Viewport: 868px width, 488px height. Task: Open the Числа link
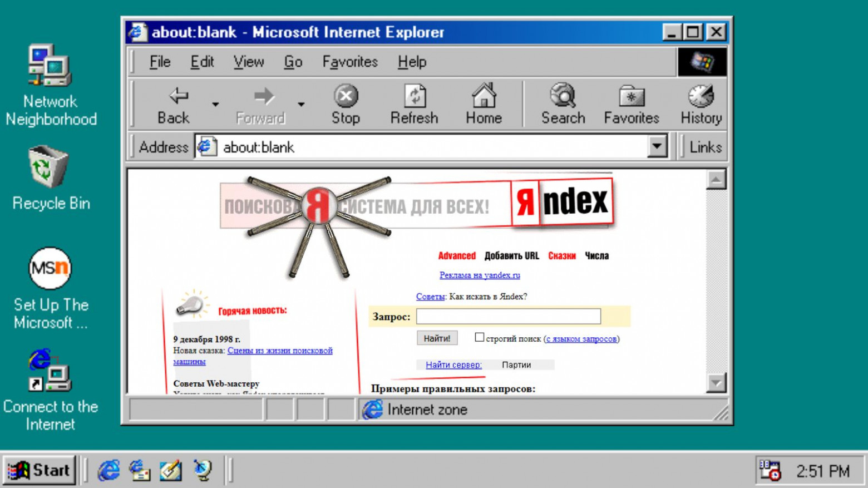click(x=596, y=256)
